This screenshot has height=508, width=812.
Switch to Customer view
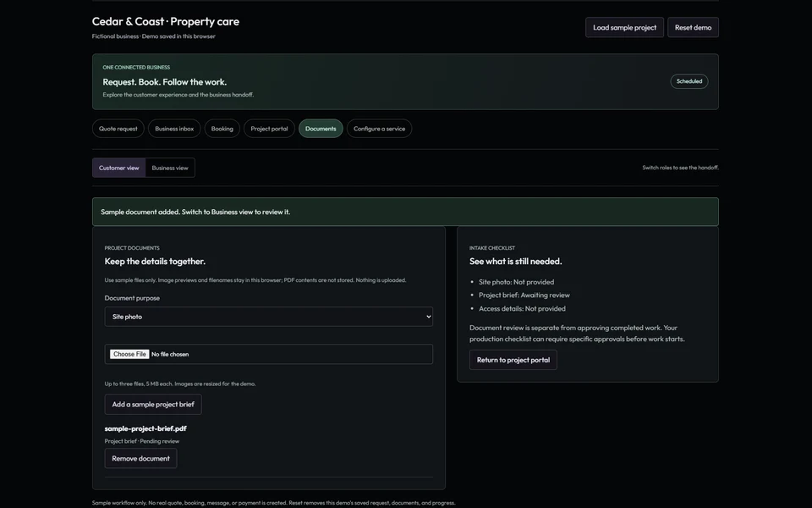(118, 168)
